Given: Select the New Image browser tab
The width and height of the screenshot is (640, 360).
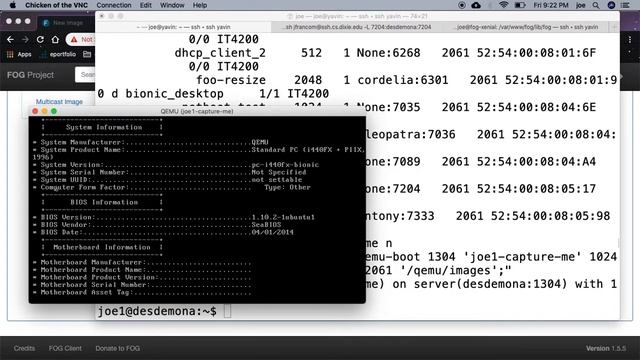Looking at the screenshot, I should [x=64, y=23].
